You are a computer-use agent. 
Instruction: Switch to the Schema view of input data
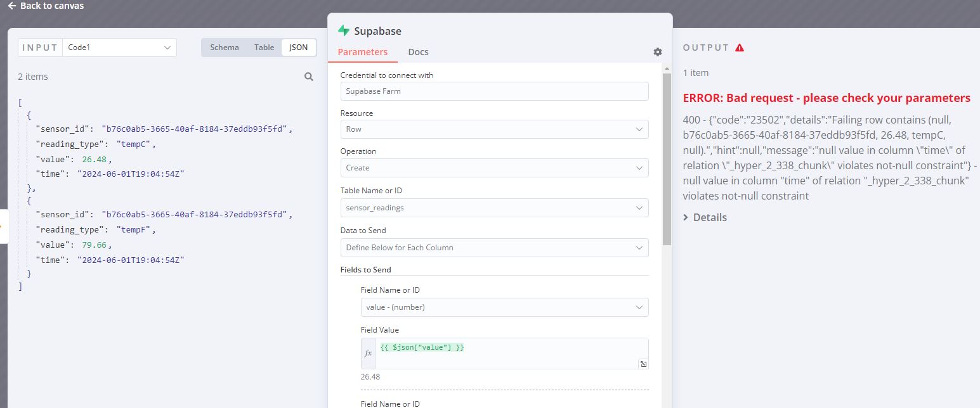click(x=223, y=47)
